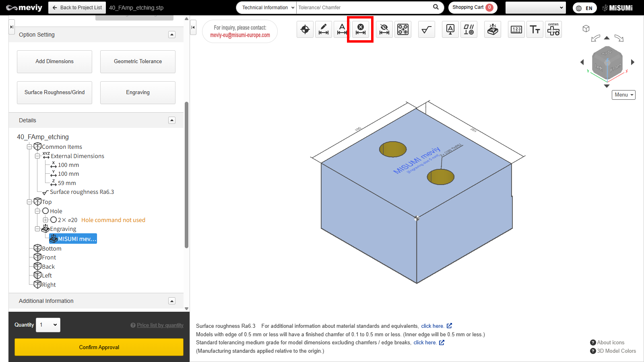Open the Quantity dropdown
The height and width of the screenshot is (362, 644).
(48, 325)
